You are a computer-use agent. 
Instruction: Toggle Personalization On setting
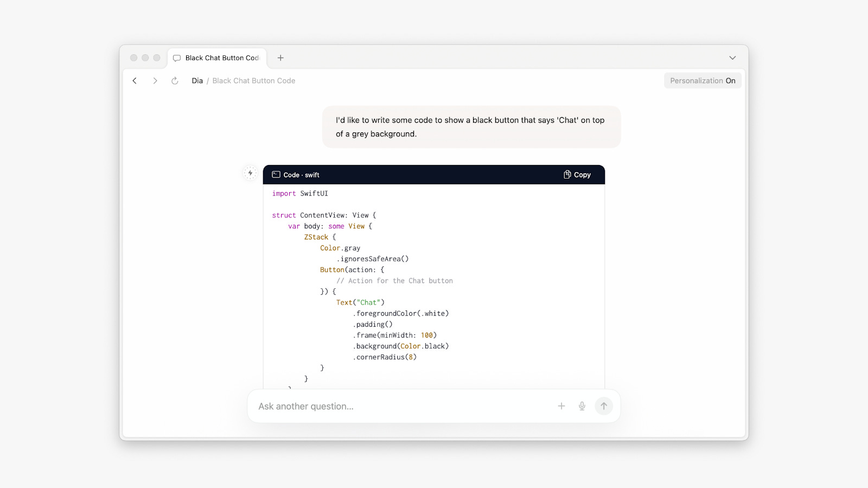pyautogui.click(x=703, y=81)
